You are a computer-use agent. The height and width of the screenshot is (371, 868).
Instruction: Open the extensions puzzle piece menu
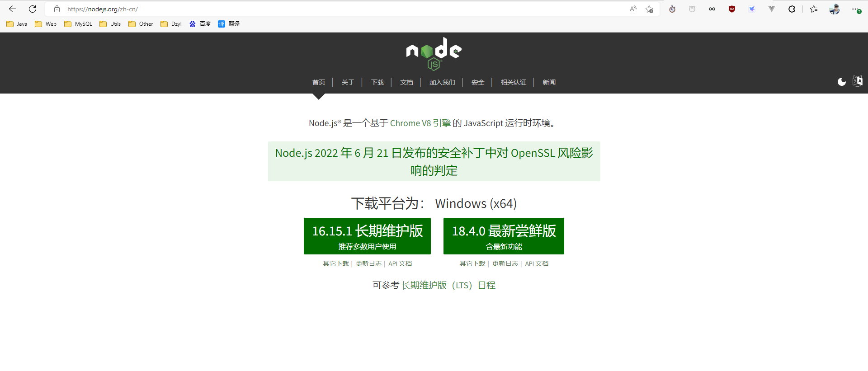[792, 9]
